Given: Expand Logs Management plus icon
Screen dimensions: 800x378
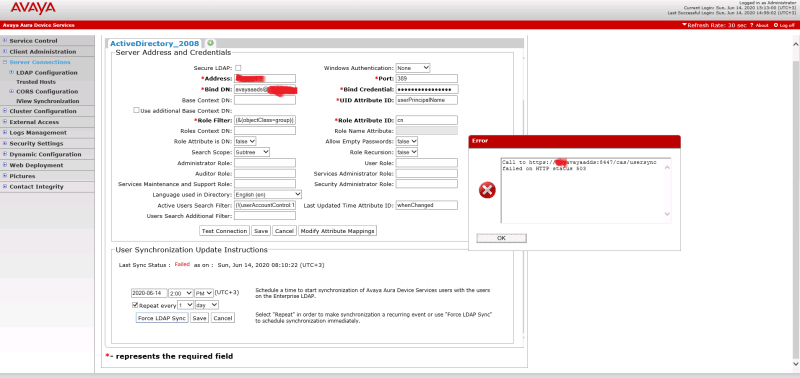Looking at the screenshot, I should coord(5,133).
